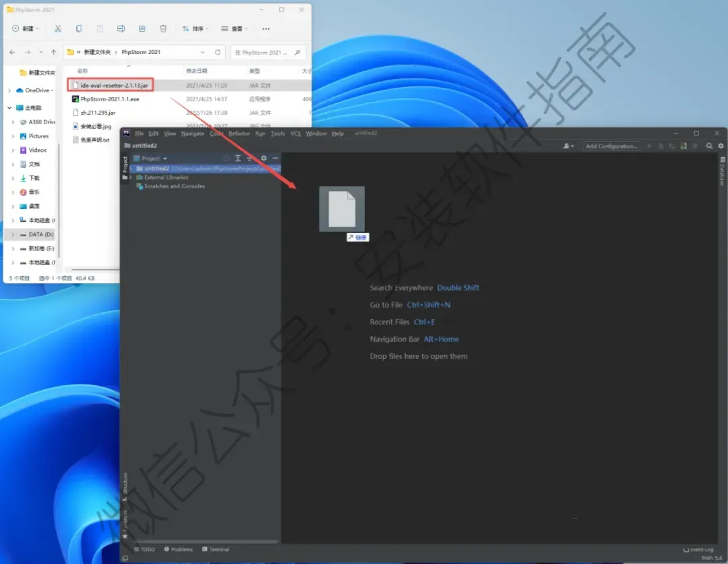Go forward using Explorer's forward arrow
This screenshot has height=564, width=728.
[x=28, y=52]
